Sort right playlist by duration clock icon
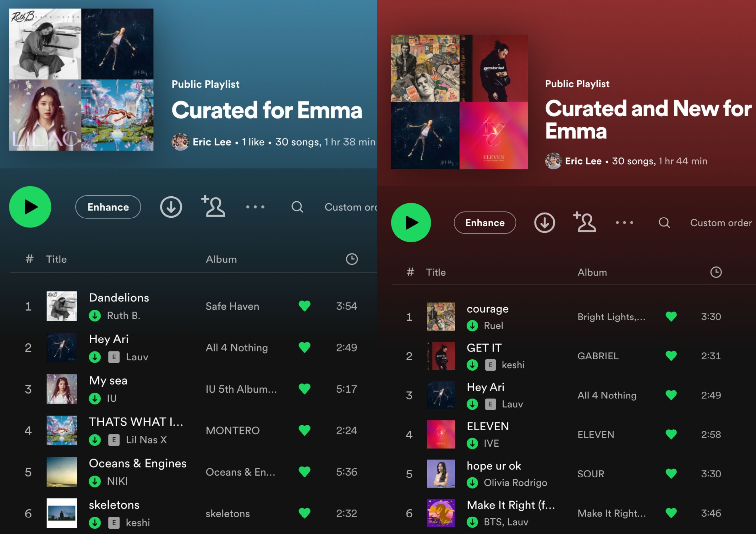This screenshot has width=756, height=534. point(716,272)
